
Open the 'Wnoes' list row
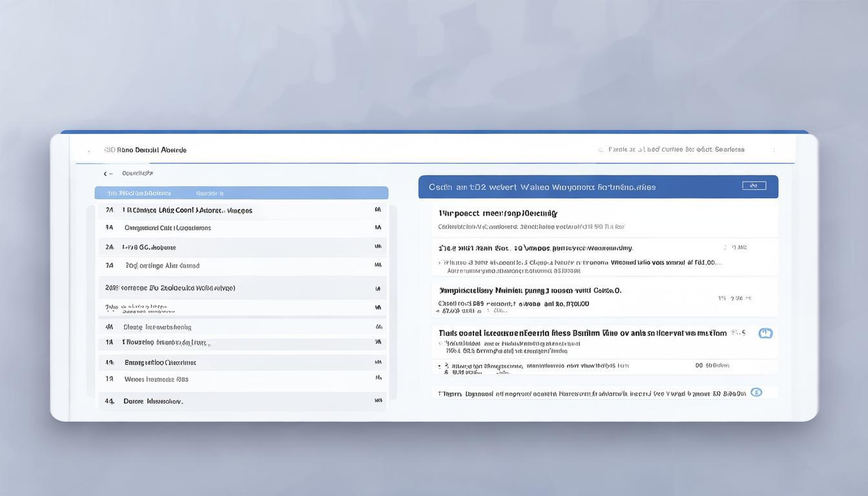(156, 380)
